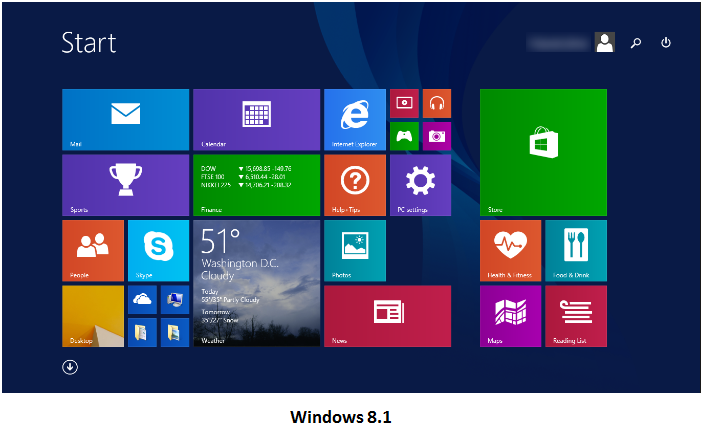This screenshot has height=433, width=703.
Task: Open the Store tile
Action: tap(543, 152)
